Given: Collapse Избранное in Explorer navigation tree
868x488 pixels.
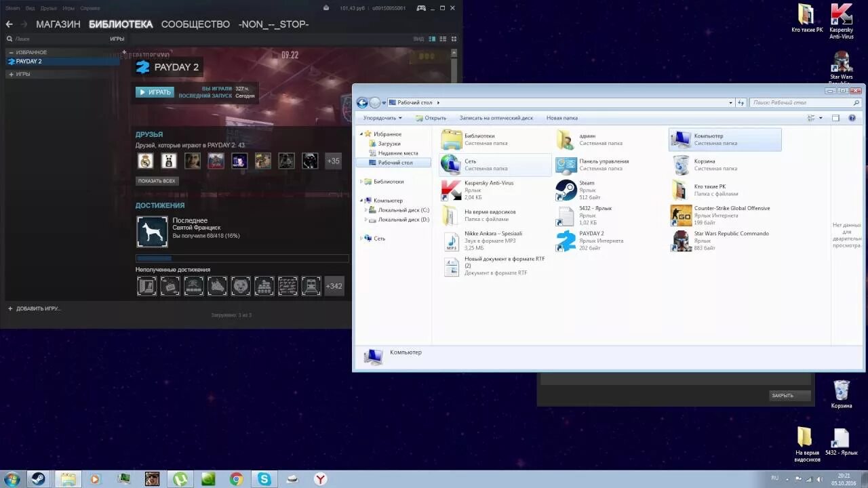Looking at the screenshot, I should (x=362, y=134).
